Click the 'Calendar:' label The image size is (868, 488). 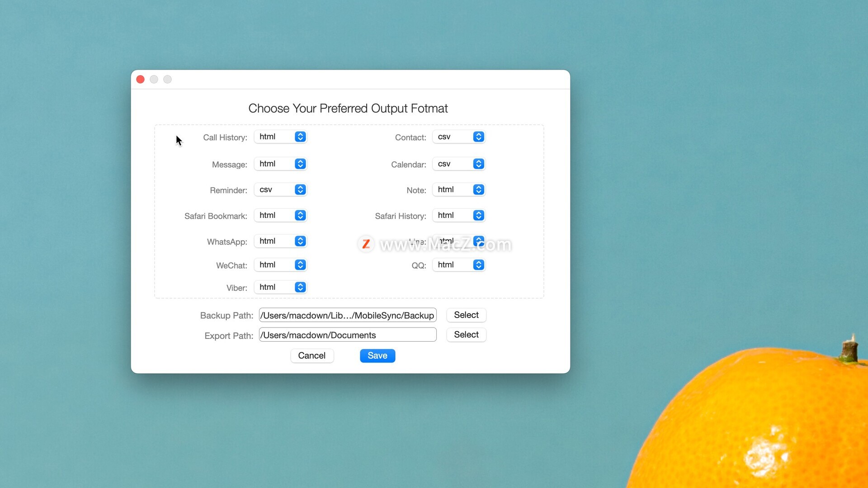(x=409, y=164)
